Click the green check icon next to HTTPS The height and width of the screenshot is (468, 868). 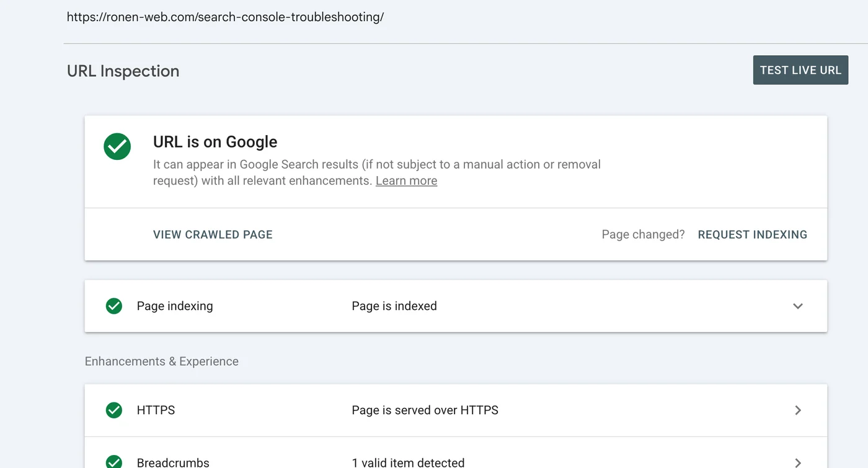[x=114, y=410]
